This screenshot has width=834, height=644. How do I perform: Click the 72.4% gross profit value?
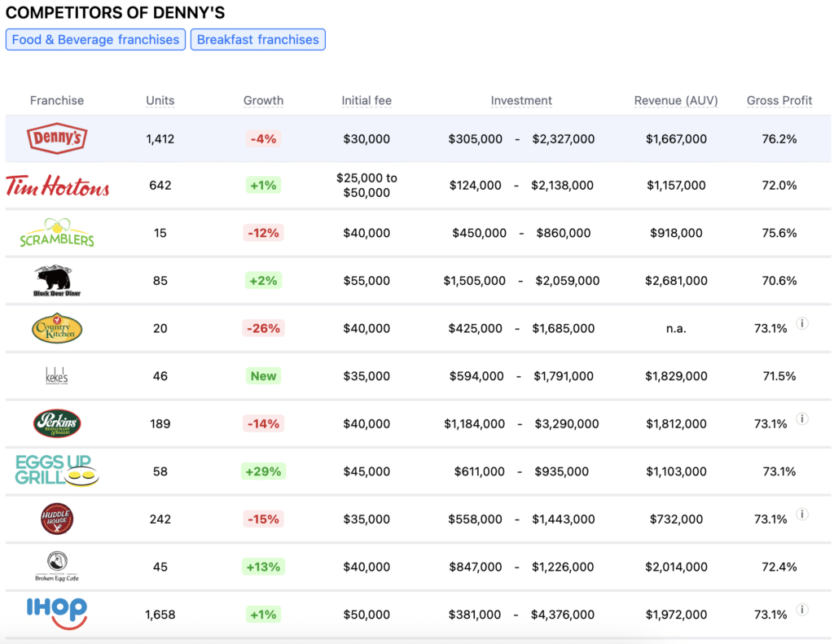(779, 567)
